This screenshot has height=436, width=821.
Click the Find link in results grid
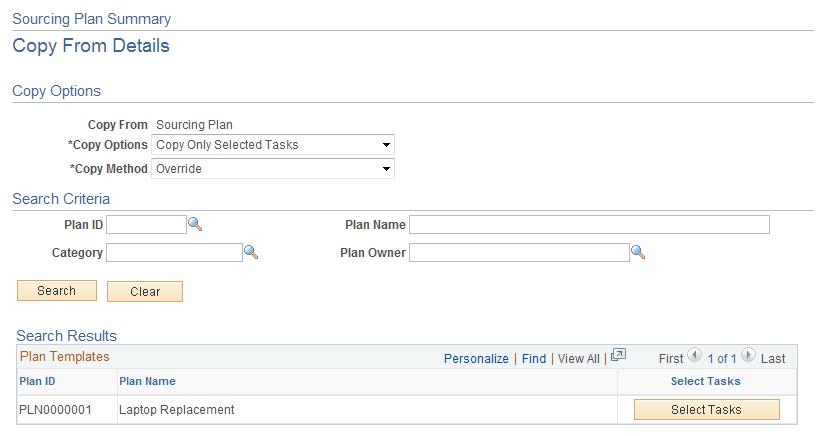click(534, 358)
